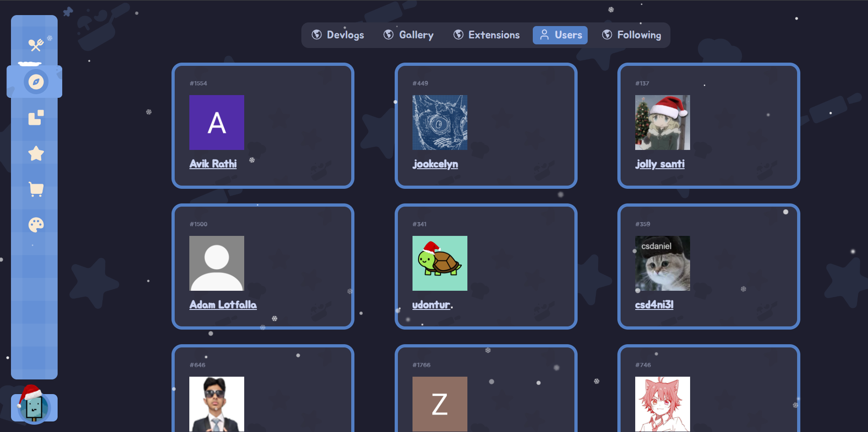Screen dimensions: 868x432
Task: Switch to the Devlogs tab
Action: point(338,35)
